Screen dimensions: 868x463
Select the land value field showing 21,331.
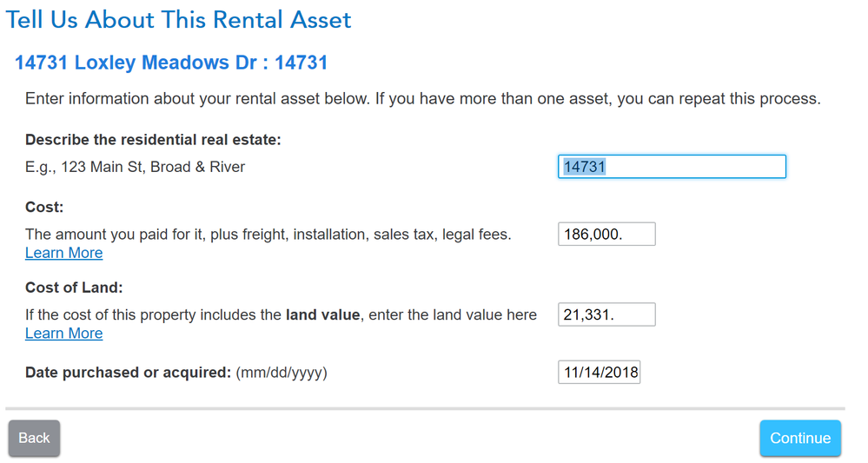tap(606, 314)
